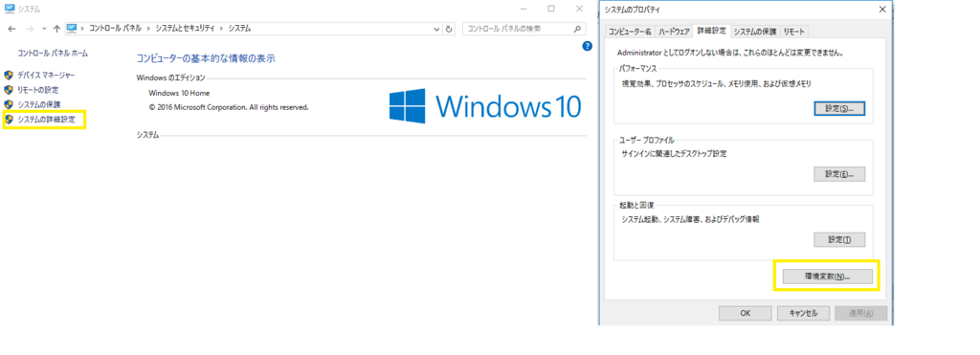The height and width of the screenshot is (355, 980).
Task: Click the System window title icon
Action: pos(10,9)
